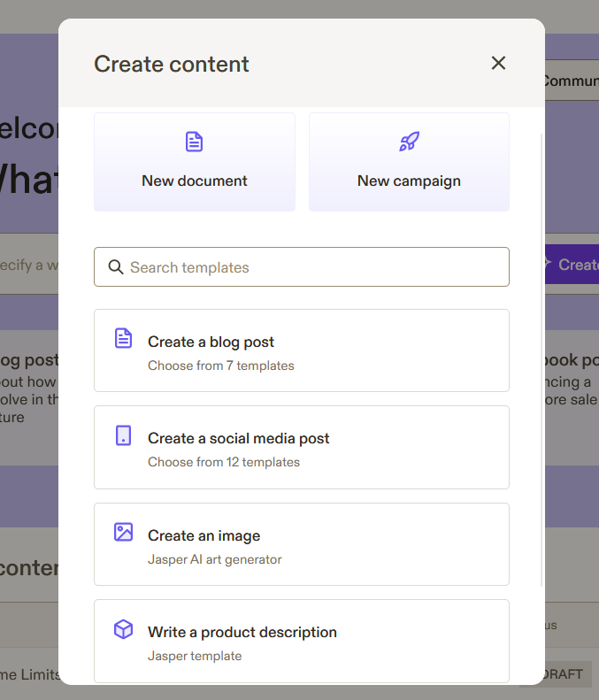Open the Create a blog post title
Viewport: 599px width, 700px height.
[211, 342]
